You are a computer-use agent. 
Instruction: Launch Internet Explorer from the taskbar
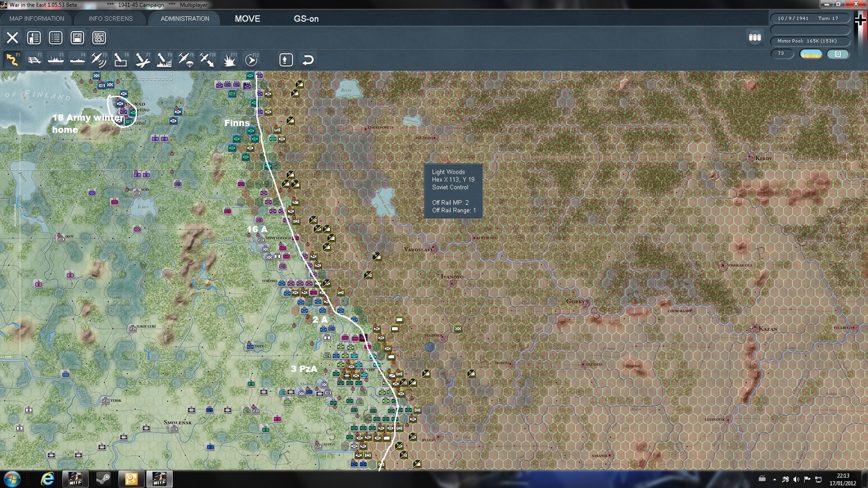click(x=47, y=479)
